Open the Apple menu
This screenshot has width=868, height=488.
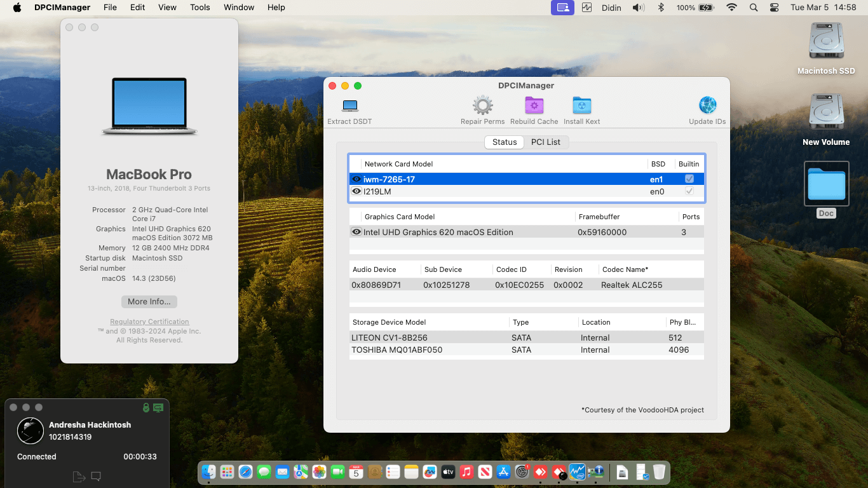(x=17, y=8)
